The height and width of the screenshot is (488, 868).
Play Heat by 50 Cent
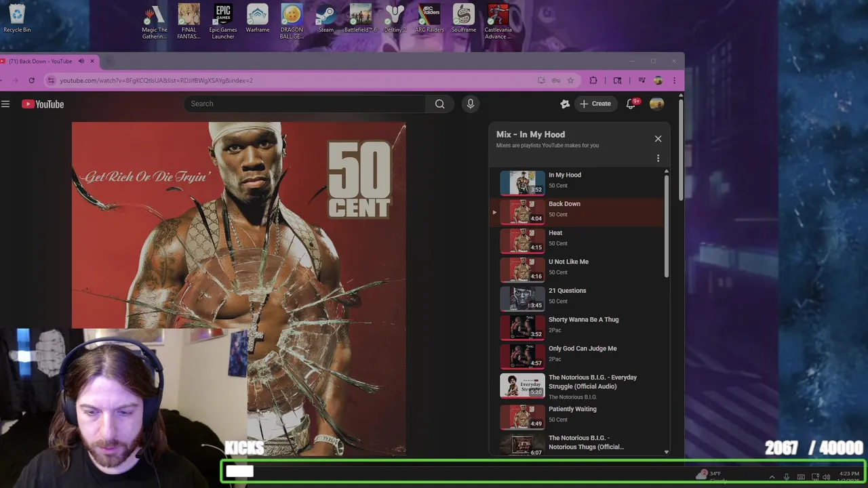(576, 240)
